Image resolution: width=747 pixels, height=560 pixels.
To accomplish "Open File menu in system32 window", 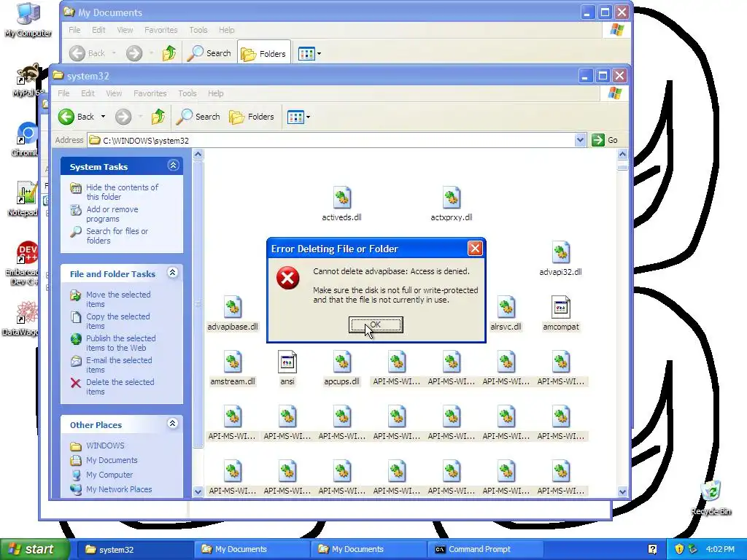I will tap(63, 93).
